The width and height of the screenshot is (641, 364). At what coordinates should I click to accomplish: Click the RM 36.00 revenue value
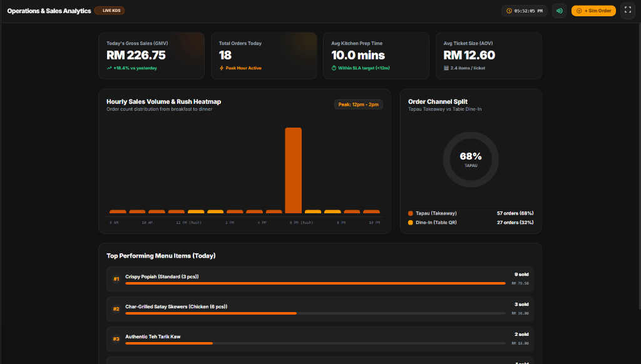point(520,313)
